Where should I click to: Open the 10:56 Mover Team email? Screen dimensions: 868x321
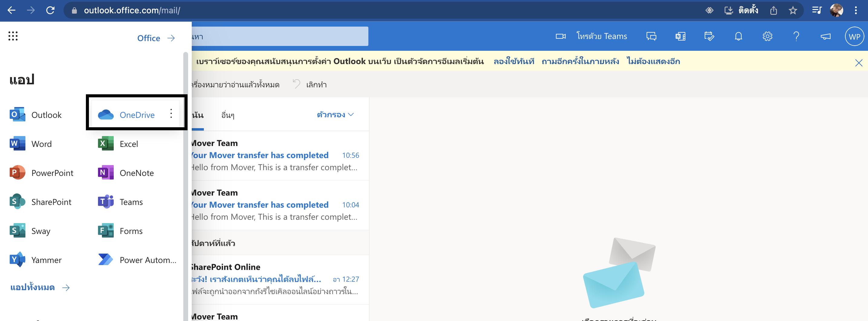point(280,155)
